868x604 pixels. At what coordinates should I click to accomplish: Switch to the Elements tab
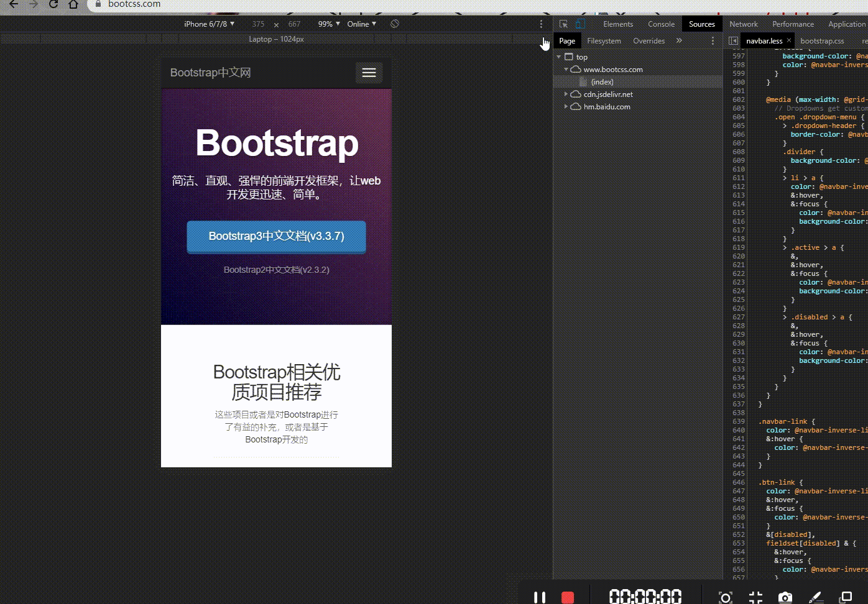click(x=618, y=24)
